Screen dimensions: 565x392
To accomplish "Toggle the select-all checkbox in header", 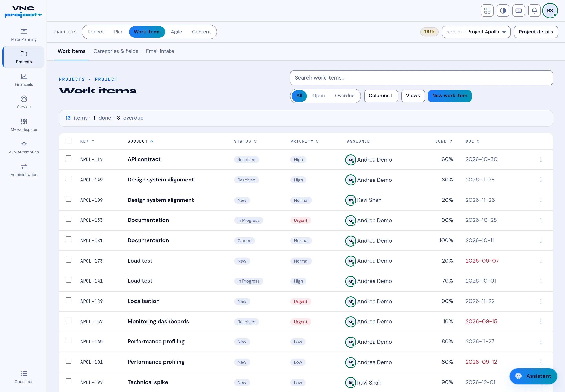I will tap(68, 141).
